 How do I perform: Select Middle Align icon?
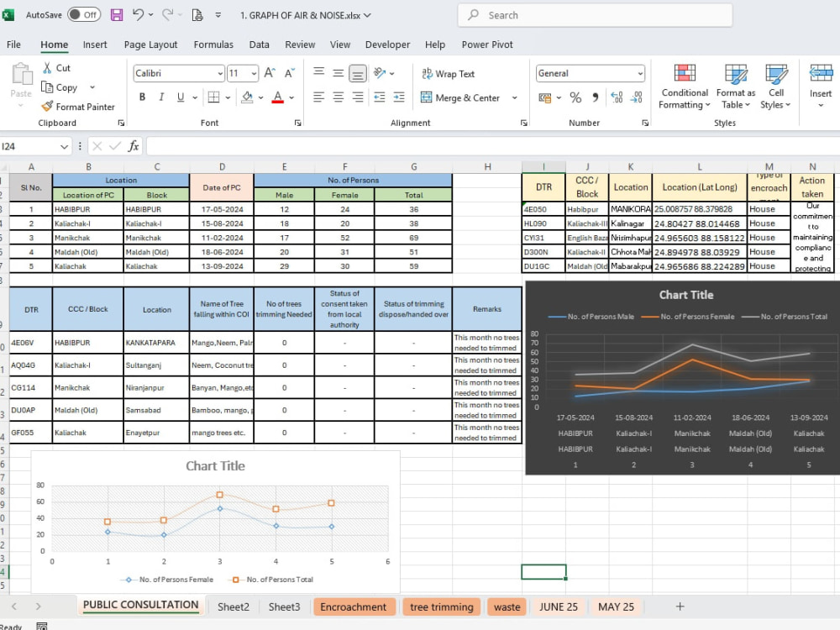(338, 73)
